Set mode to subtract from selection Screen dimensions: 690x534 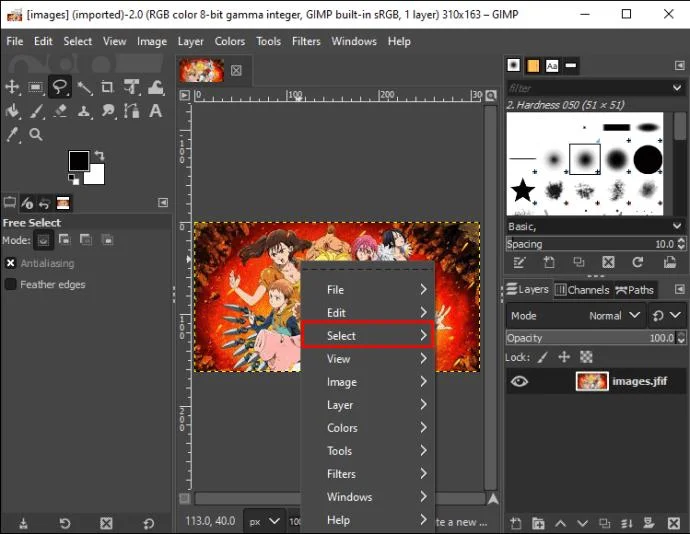86,239
